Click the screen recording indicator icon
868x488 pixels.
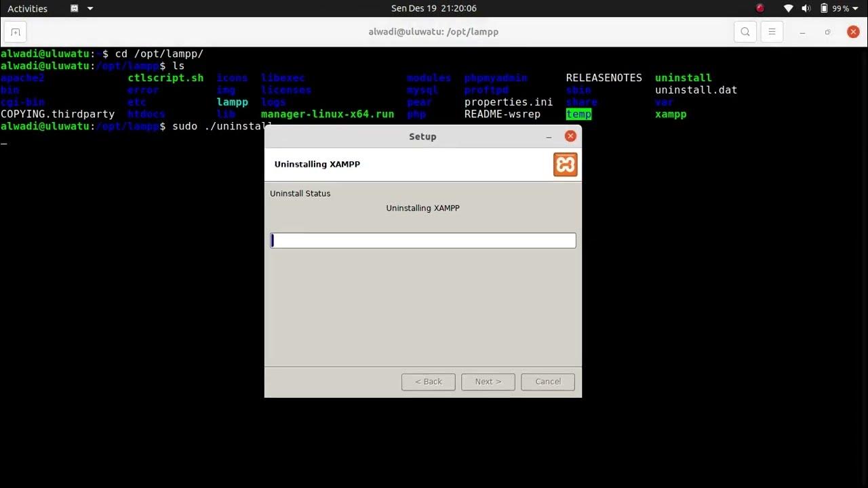(760, 9)
